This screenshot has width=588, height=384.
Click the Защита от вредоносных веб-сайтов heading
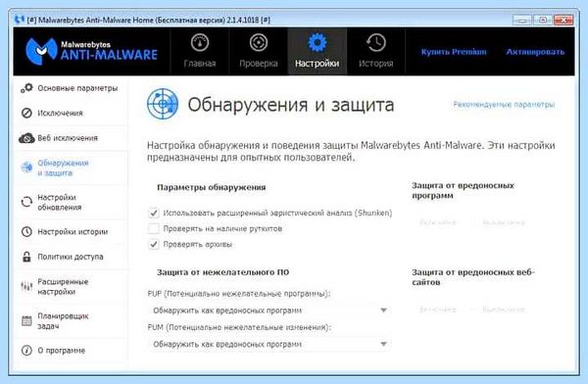tap(473, 277)
